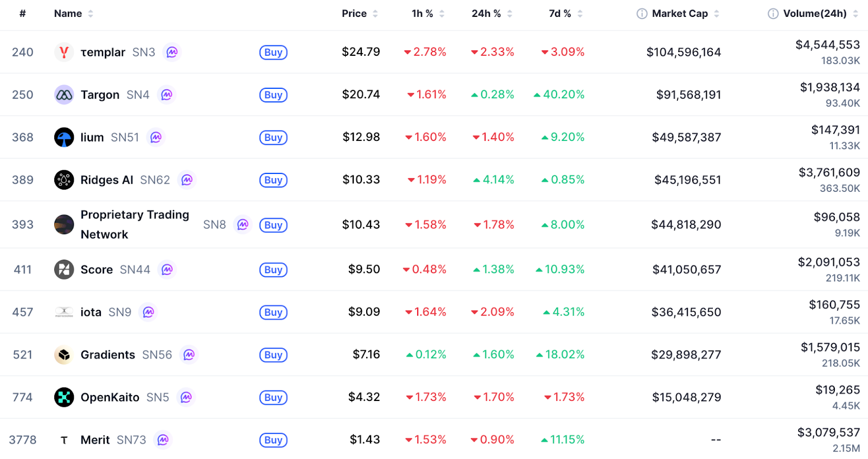Click the Gradients coin logo icon
The image size is (868, 459).
(64, 355)
